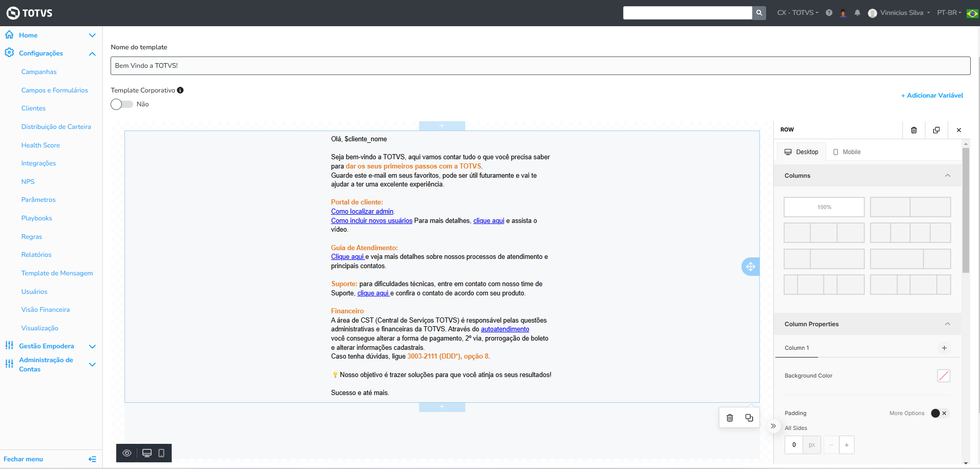Viewport: 980px width, 469px height.
Task: Collapse the Configurações section chevron
Action: point(93,53)
